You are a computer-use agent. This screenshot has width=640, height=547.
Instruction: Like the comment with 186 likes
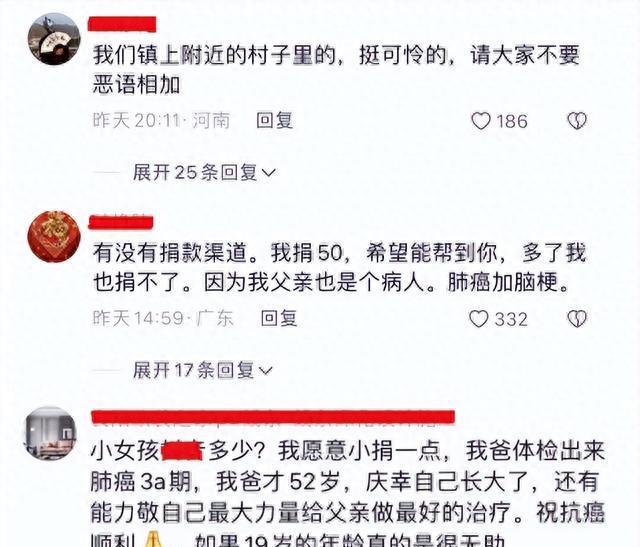click(x=480, y=121)
